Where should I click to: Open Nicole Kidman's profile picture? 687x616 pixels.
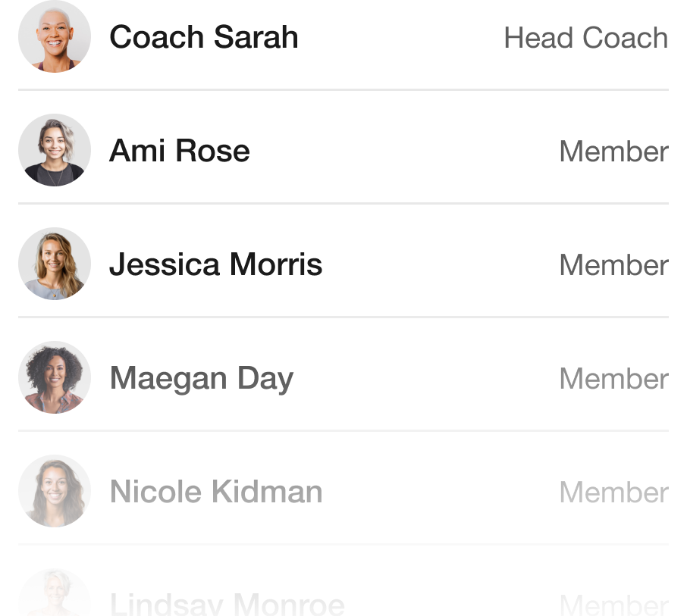pyautogui.click(x=55, y=491)
